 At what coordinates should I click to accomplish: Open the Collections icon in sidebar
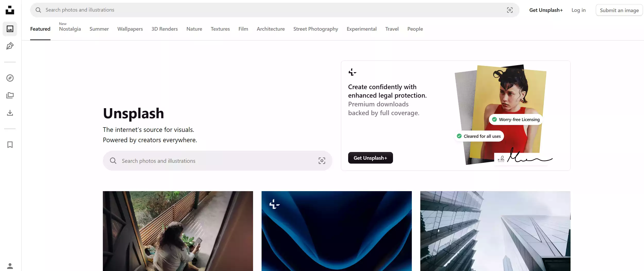[10, 95]
